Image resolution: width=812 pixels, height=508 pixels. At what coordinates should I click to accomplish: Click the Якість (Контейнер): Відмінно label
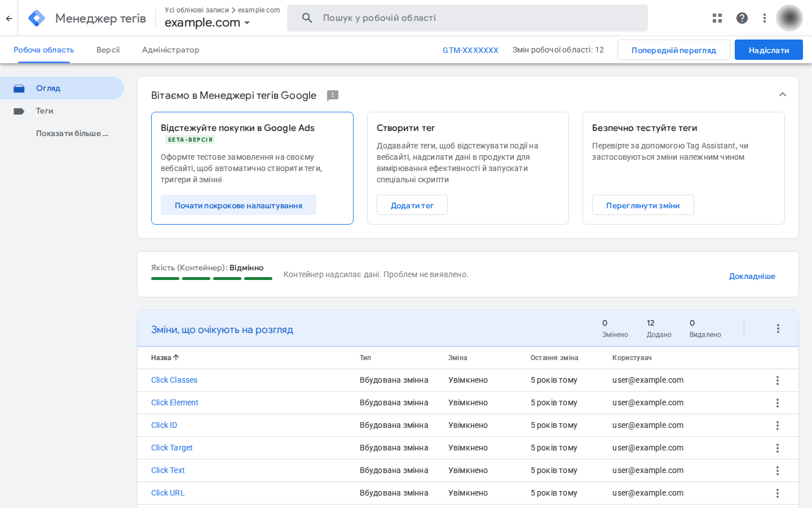(208, 268)
